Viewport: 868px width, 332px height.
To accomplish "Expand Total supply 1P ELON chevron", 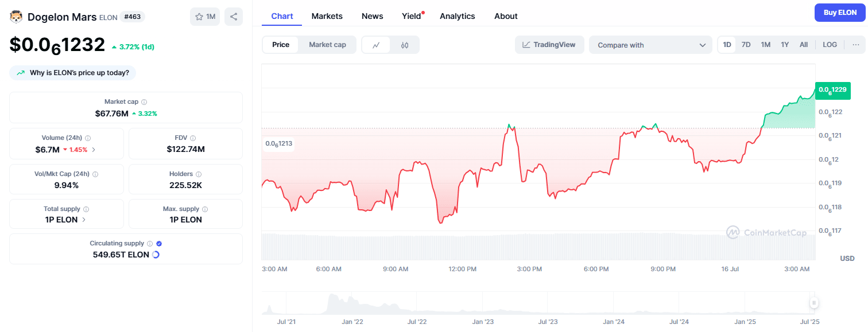I will [84, 220].
